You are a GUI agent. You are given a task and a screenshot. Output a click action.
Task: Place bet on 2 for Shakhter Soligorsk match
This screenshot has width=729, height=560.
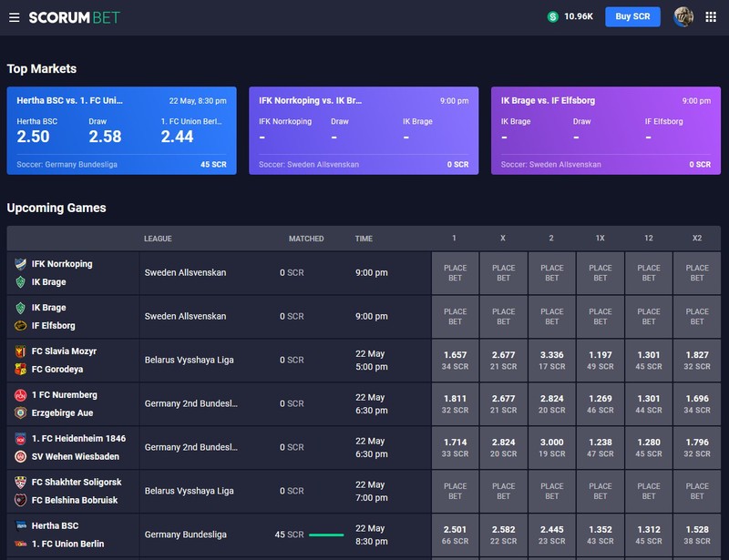click(x=552, y=492)
